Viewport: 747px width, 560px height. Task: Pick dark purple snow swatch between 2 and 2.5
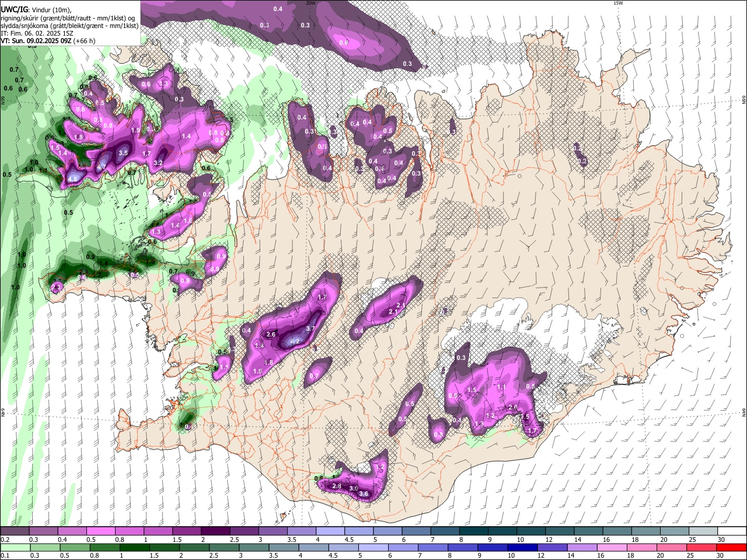pos(215,531)
